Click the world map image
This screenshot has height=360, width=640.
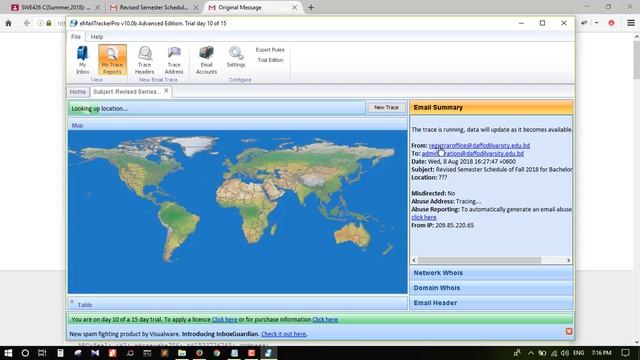(238, 211)
